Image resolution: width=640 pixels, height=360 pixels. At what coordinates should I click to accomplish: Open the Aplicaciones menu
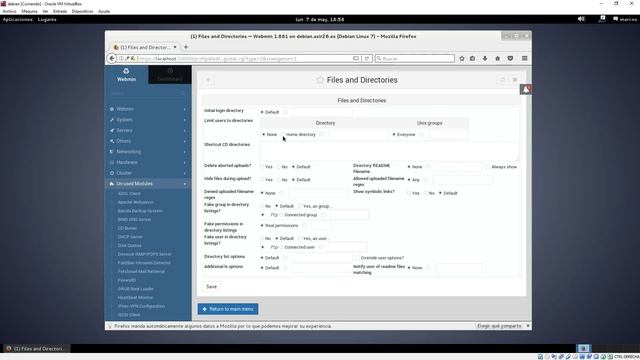pyautogui.click(x=18, y=19)
